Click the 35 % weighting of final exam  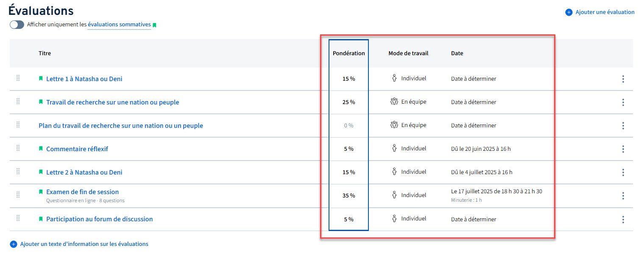[x=348, y=196]
